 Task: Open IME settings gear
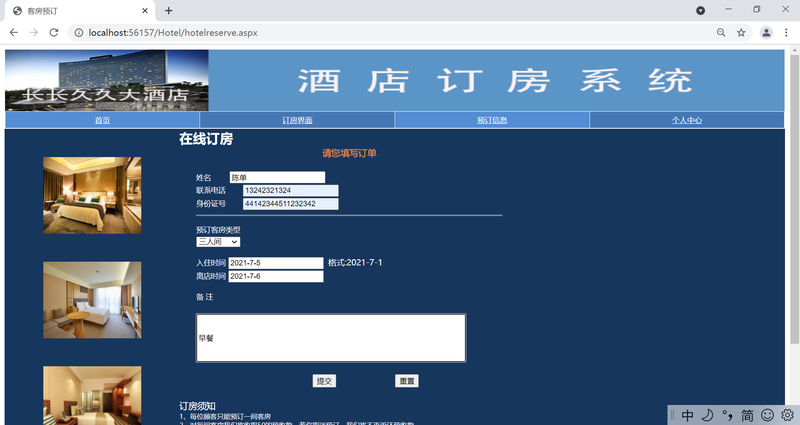pyautogui.click(x=787, y=415)
